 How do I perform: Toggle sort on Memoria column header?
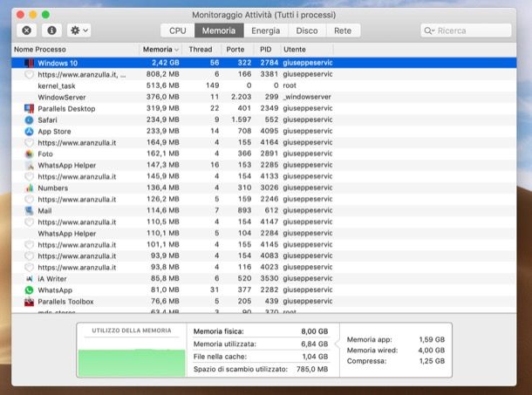pyautogui.click(x=160, y=49)
